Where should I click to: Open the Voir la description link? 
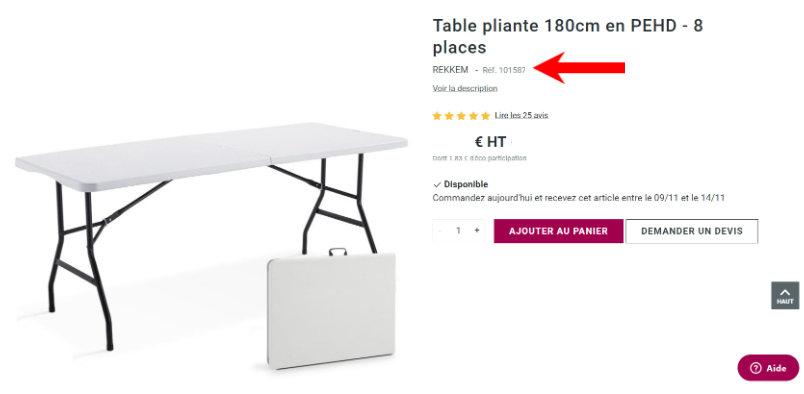click(x=465, y=88)
